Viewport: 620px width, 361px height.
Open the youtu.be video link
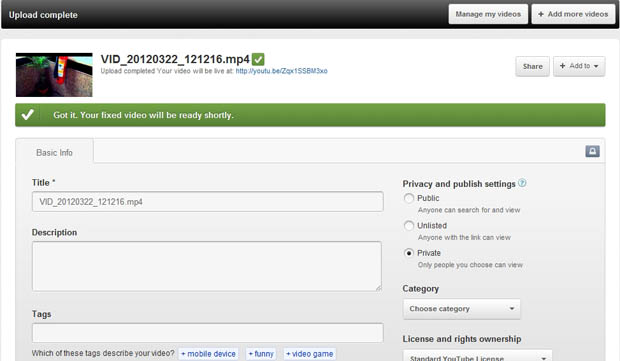click(x=282, y=71)
